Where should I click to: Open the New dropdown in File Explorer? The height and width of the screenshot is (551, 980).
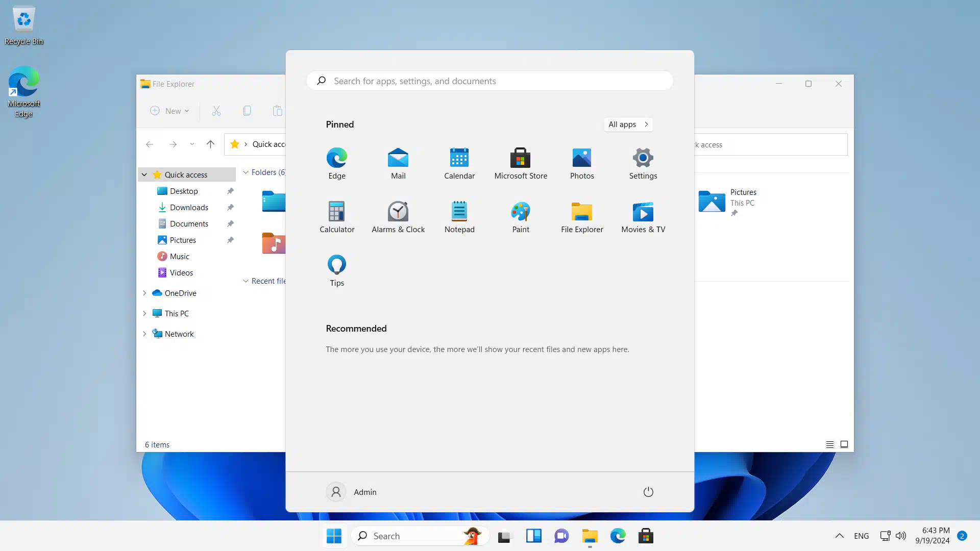pos(169,111)
